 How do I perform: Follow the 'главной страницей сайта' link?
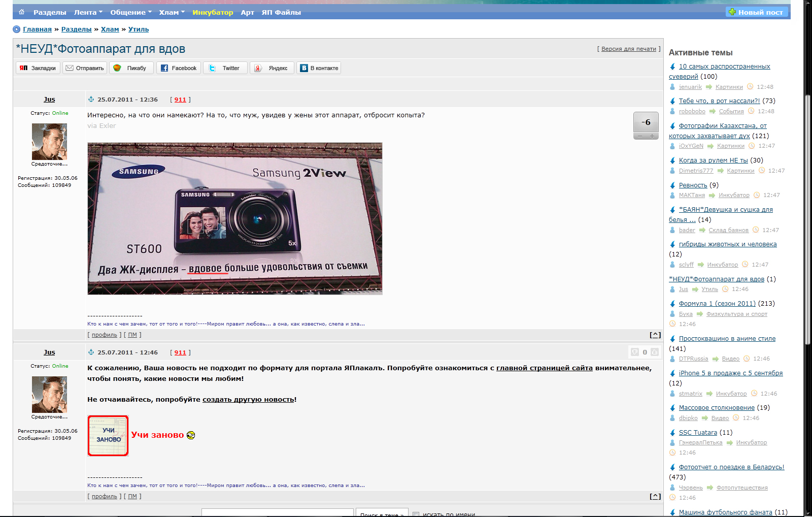[x=545, y=368]
